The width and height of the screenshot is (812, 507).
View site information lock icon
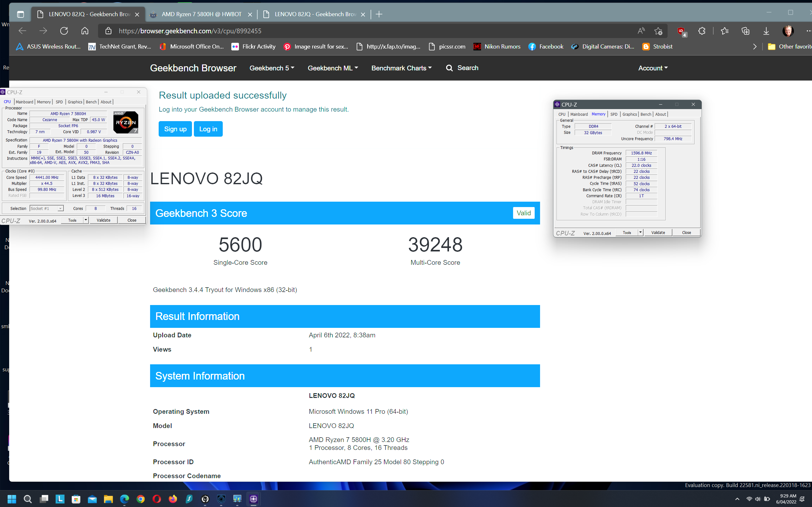[109, 31]
